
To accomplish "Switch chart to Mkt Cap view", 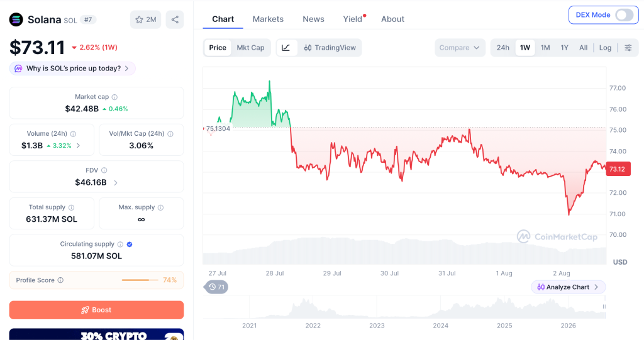I will click(x=250, y=48).
